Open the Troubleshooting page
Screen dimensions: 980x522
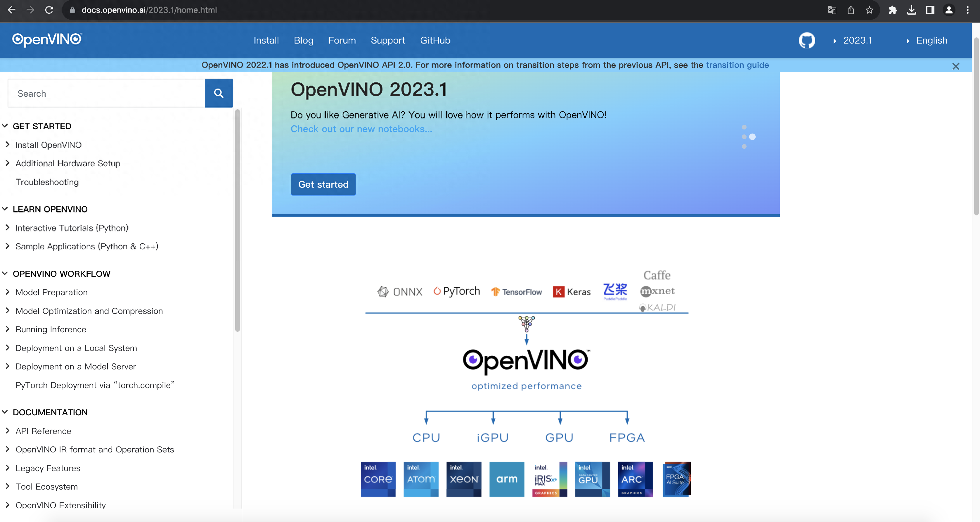coord(47,182)
